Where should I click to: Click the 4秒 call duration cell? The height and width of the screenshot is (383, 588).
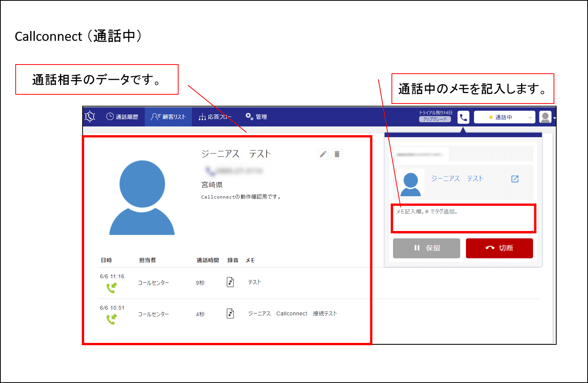[x=200, y=314]
